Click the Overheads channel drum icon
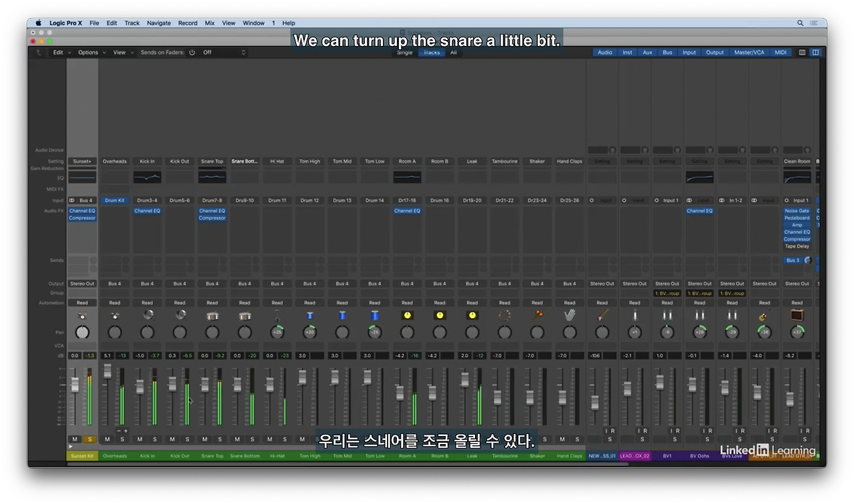Viewport: 854px width, 504px height. (115, 315)
